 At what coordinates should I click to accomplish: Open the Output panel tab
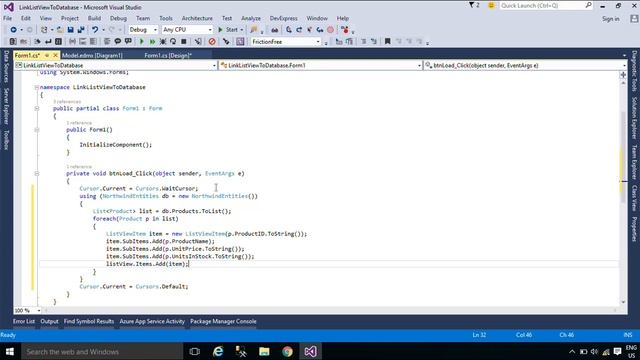[49, 321]
